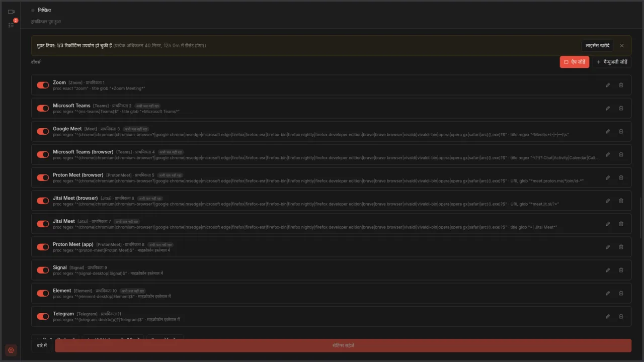Delete the Telegram rule
The height and width of the screenshot is (362, 644).
point(621,316)
